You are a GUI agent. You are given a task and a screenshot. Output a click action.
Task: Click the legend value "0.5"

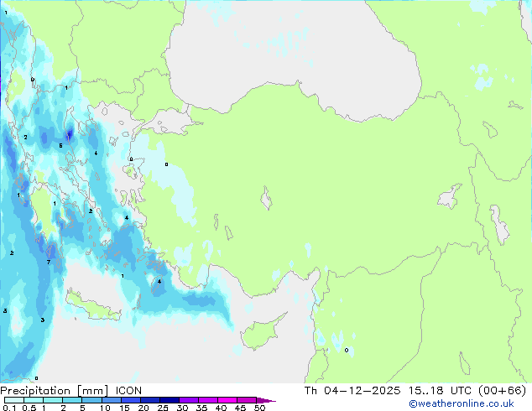pos(29,408)
